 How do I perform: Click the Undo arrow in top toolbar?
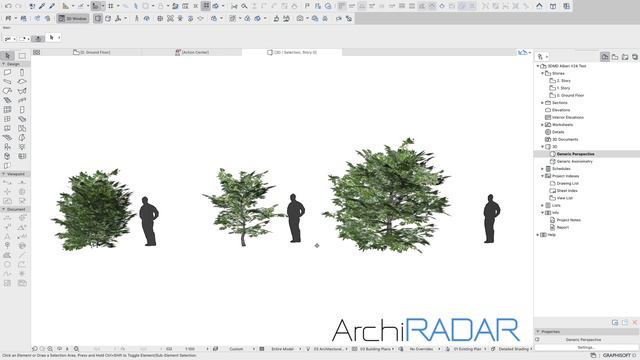point(8,6)
